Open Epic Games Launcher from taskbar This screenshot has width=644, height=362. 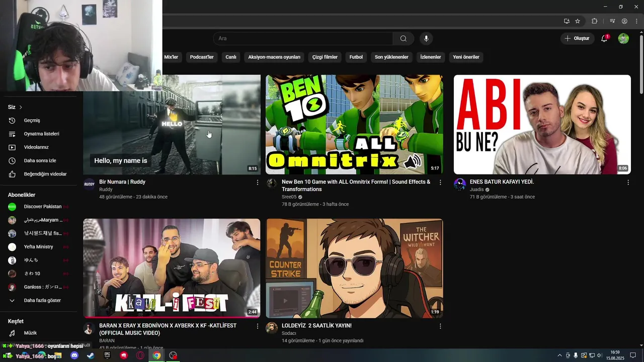tap(107, 355)
